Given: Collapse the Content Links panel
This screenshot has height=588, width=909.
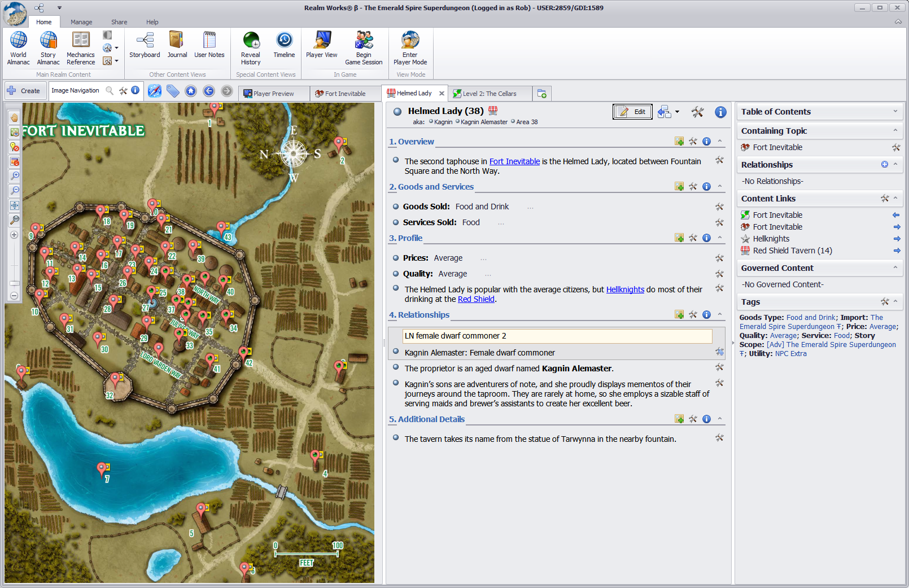Looking at the screenshot, I should [x=895, y=198].
